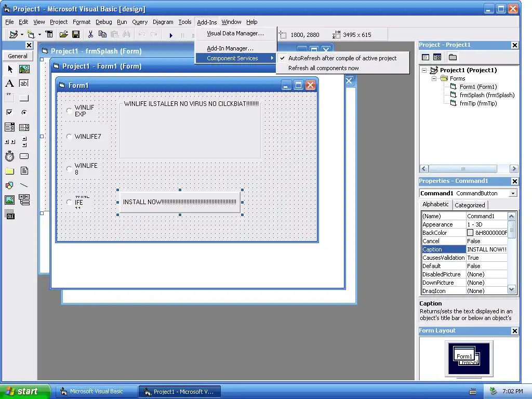Select the OptionButton control tool
The height and width of the screenshot is (399, 532).
click(24, 112)
